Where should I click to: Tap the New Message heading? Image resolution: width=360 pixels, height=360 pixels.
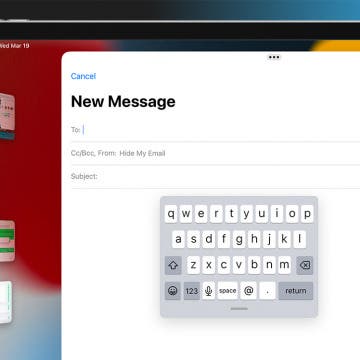click(123, 101)
